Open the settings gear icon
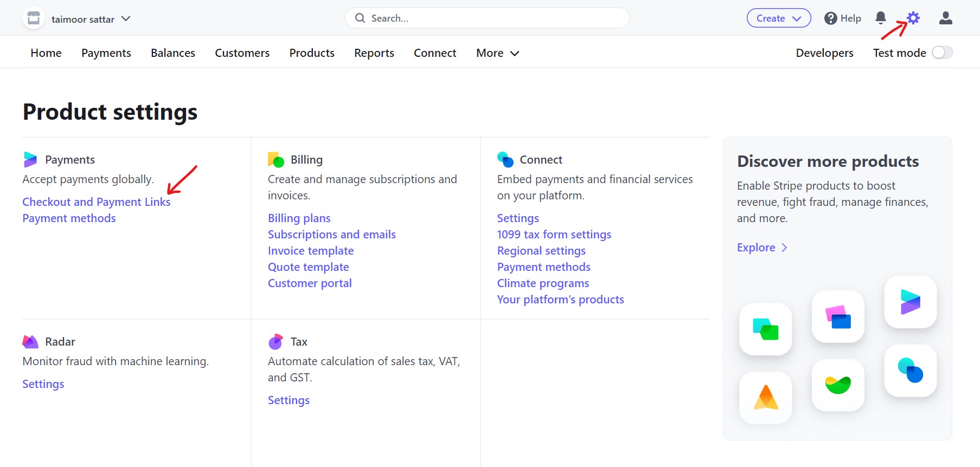 913,18
